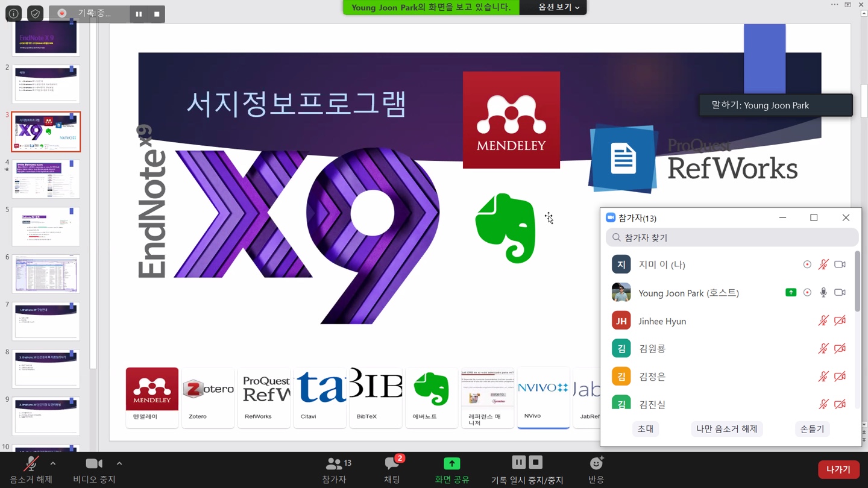
Task: Open the participants icon in toolbar
Action: [x=335, y=463]
